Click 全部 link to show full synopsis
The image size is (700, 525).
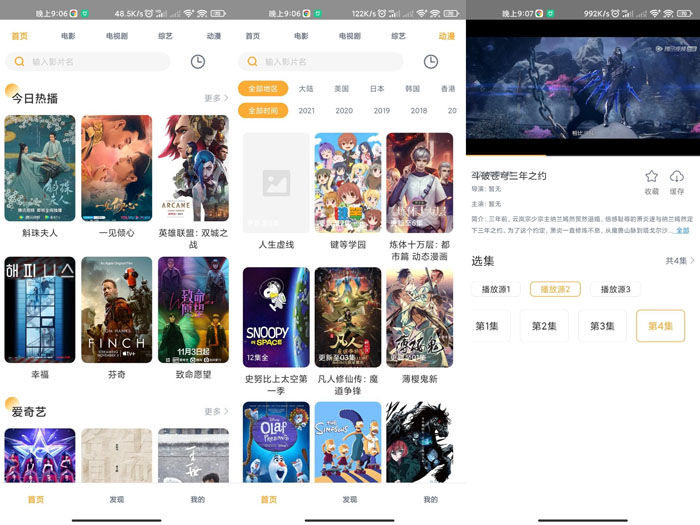pyautogui.click(x=682, y=230)
